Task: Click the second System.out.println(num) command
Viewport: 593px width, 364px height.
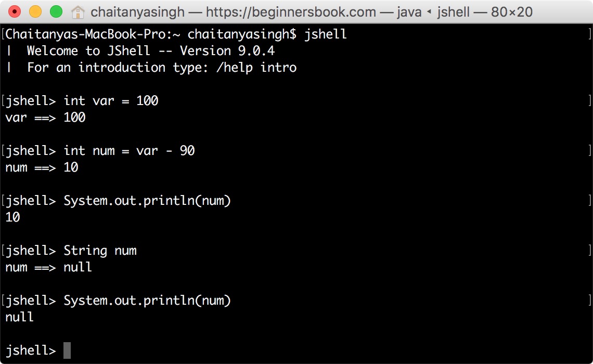Action: 147,301
